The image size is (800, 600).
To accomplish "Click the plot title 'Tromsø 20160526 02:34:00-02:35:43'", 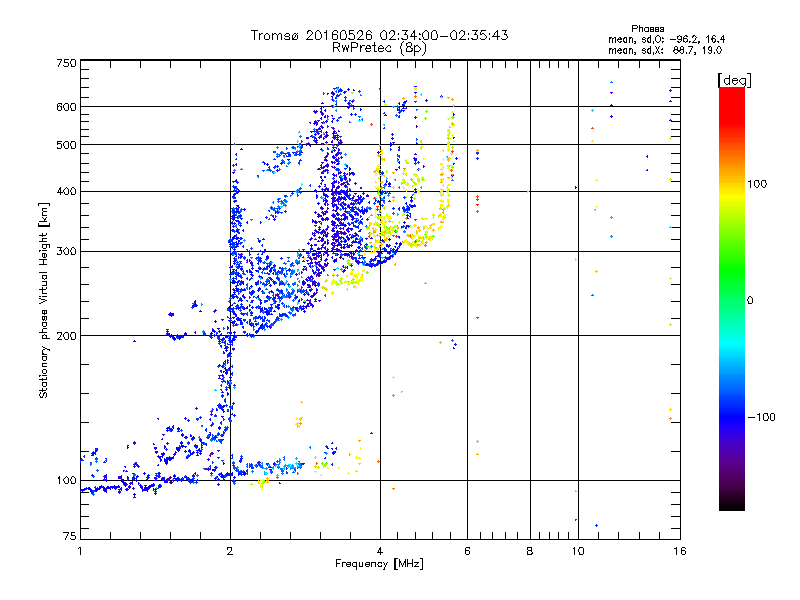I will [379, 35].
